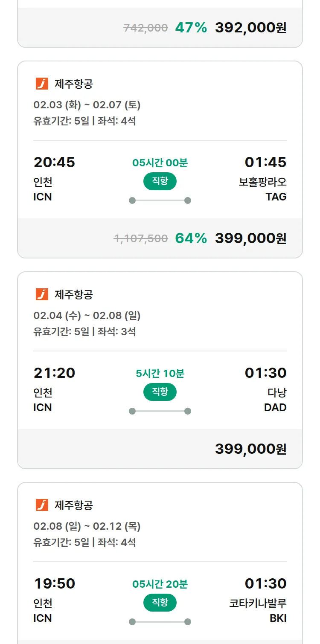Open the 02.03 (화) ~ 02.07 (토) date range
Viewport: 320px width, 644px height.
[x=87, y=104]
